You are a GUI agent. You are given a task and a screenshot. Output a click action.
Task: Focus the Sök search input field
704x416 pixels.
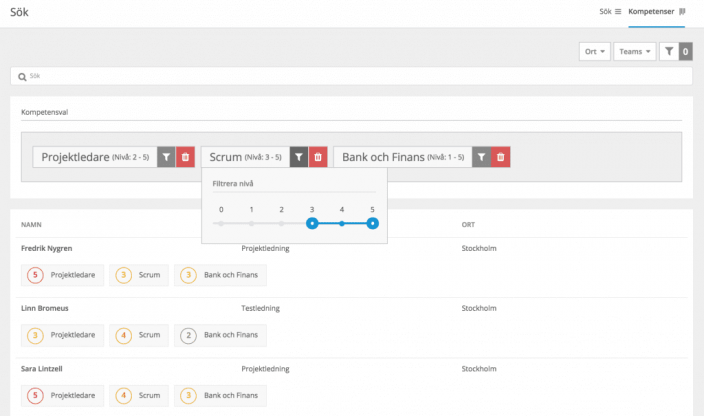(350, 76)
